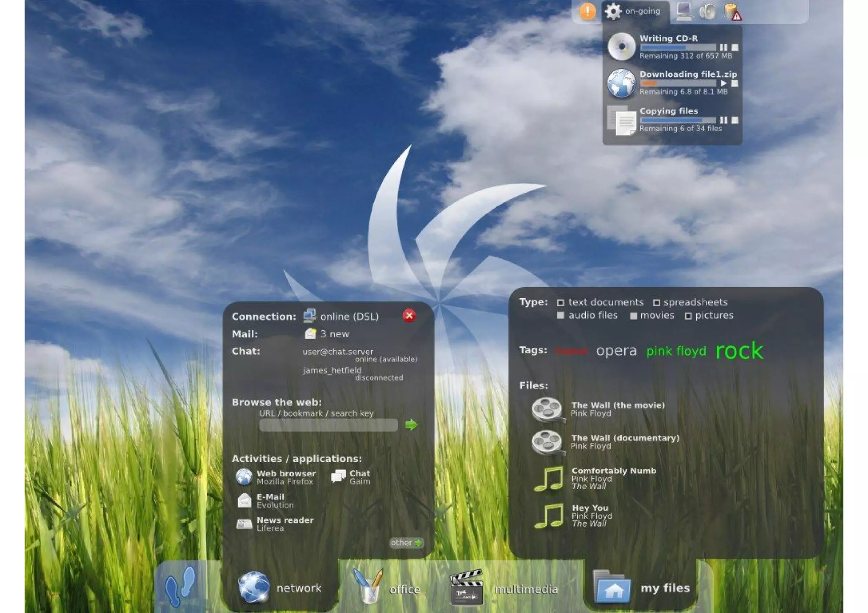868x613 pixels.
Task: Select the rock tag
Action: coord(739,351)
